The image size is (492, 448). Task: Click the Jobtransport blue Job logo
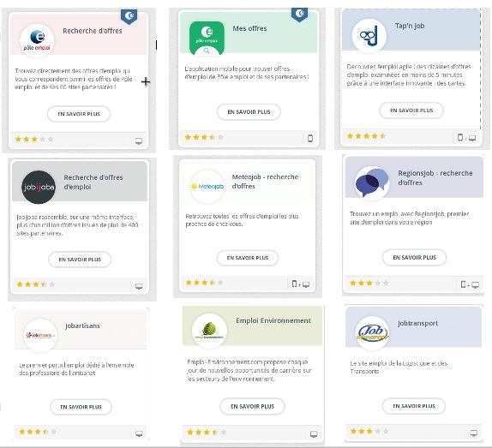(x=373, y=333)
